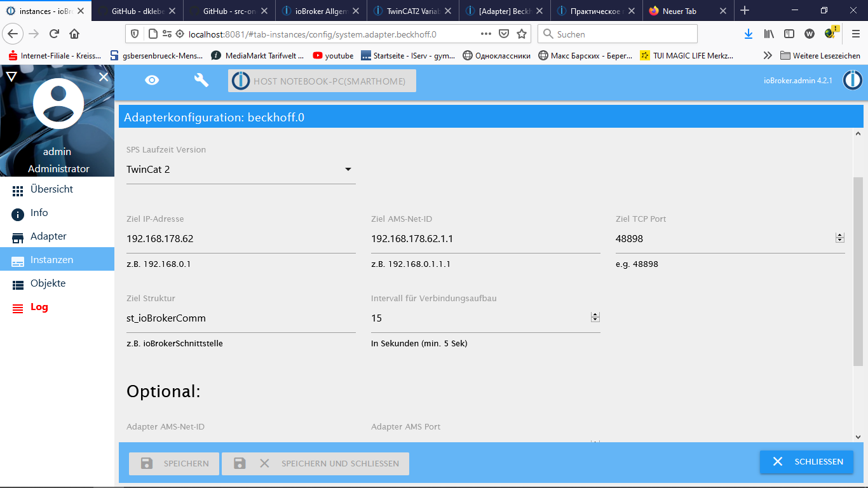Click the Host Notebook-PC(Smarthome) button
Screen dimensions: 868x488
(x=322, y=81)
